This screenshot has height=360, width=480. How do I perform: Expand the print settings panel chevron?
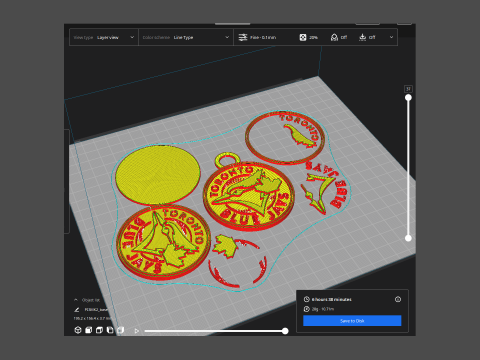(391, 37)
